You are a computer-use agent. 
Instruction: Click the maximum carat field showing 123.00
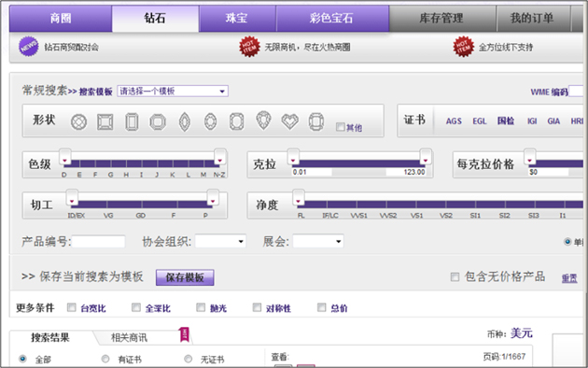407,172
